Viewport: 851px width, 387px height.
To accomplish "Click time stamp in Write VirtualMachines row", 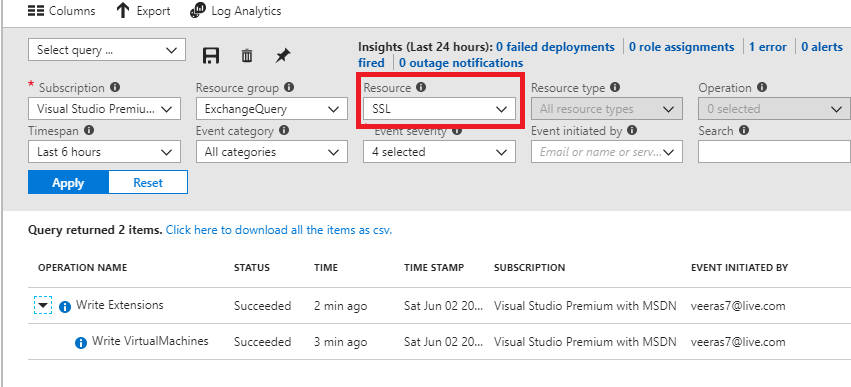I will [x=443, y=342].
